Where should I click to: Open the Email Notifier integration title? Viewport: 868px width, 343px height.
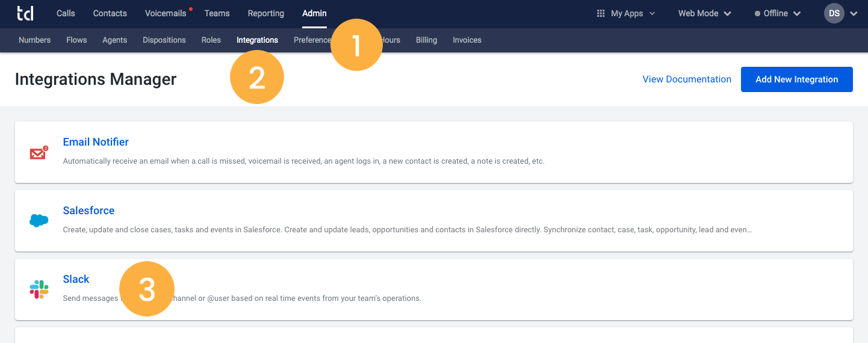(96, 142)
